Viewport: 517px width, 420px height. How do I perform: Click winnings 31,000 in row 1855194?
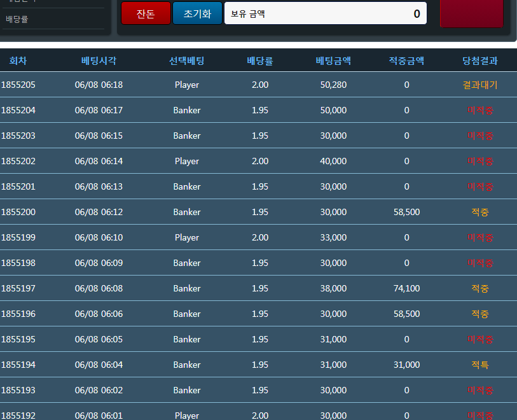pos(406,364)
